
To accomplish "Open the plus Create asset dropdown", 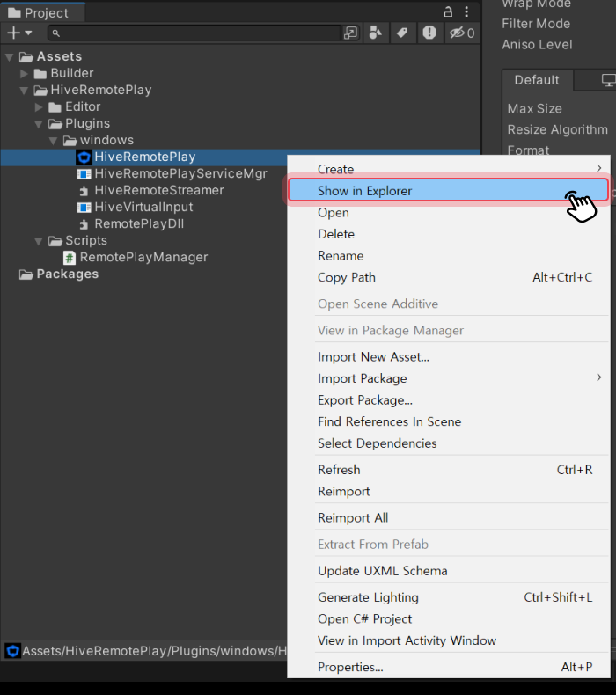I will [x=19, y=33].
